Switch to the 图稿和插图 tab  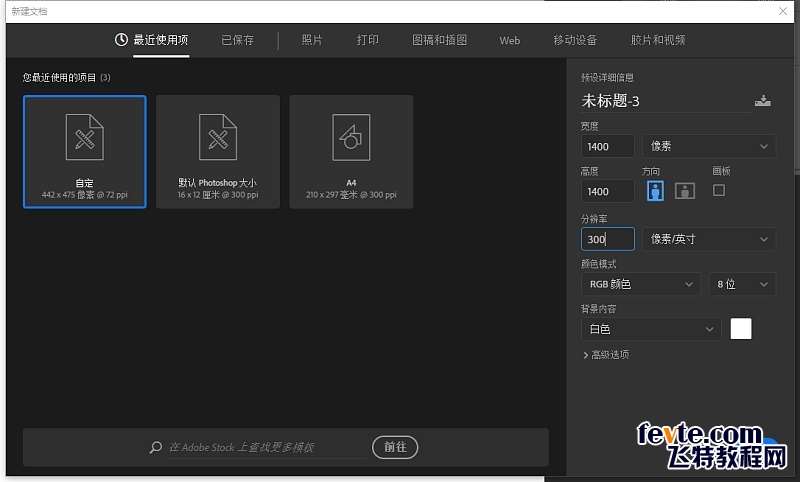[439, 40]
